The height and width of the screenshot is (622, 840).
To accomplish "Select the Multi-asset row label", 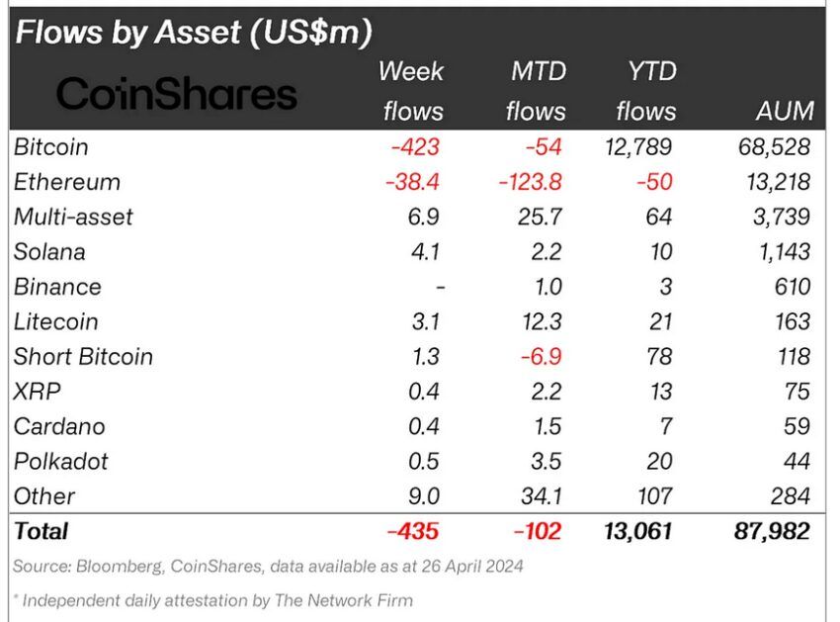I will pyautogui.click(x=73, y=218).
